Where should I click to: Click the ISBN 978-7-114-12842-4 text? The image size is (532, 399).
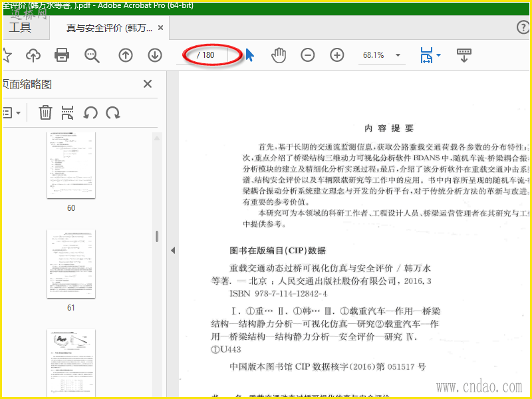point(278,293)
